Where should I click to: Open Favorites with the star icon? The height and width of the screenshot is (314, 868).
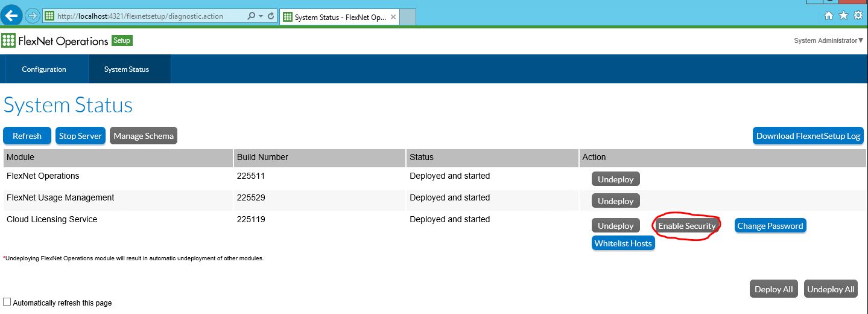(x=843, y=16)
